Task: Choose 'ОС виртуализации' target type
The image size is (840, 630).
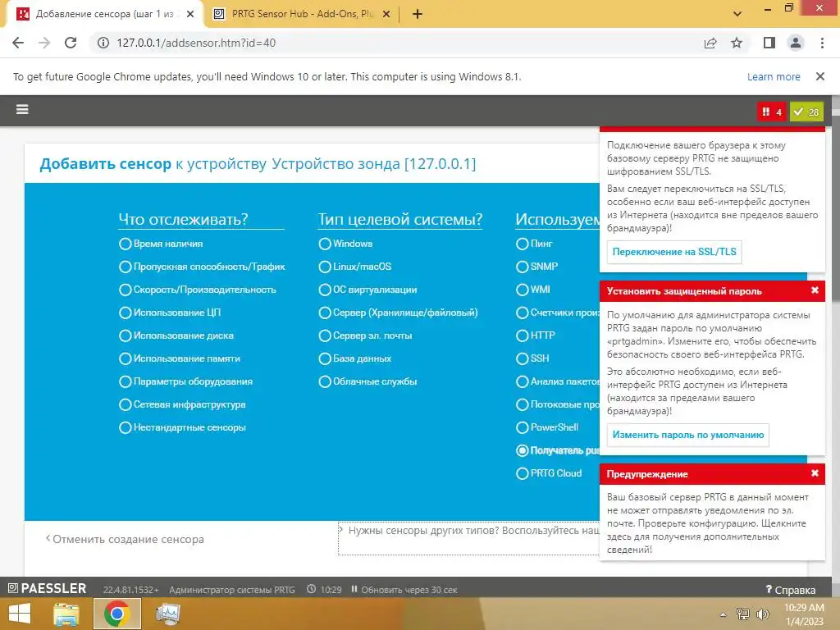Action: tap(325, 290)
